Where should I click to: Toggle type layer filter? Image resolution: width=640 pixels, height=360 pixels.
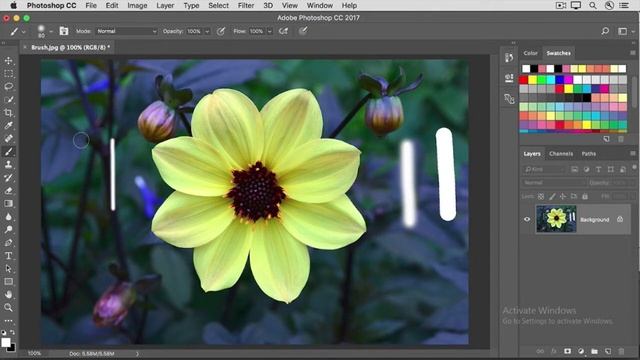[x=598, y=169]
